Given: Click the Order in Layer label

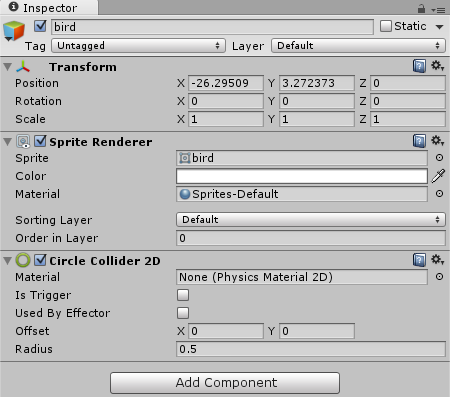Looking at the screenshot, I should click(x=57, y=238).
